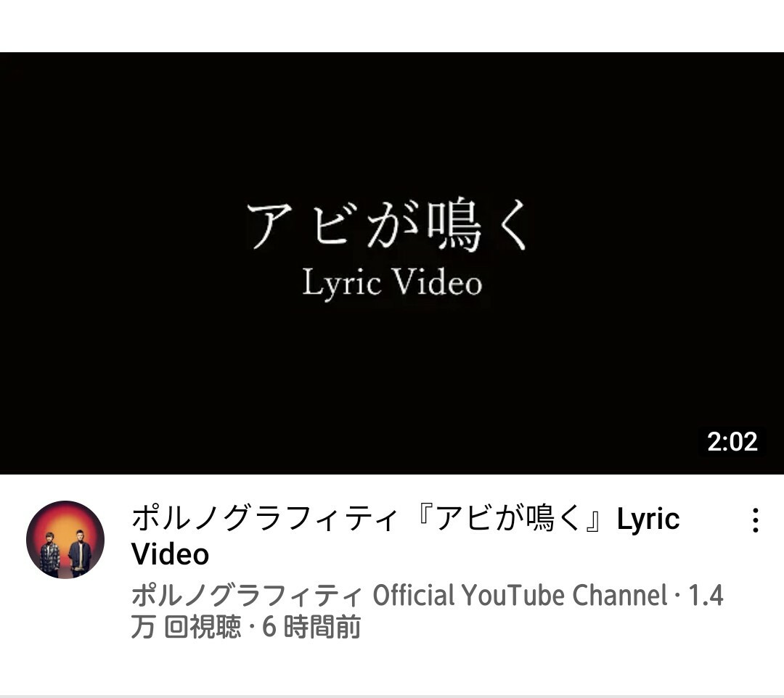Click the large アビが鳴く text in thumbnail
Viewport: 784px width, 698px height.
point(388,225)
